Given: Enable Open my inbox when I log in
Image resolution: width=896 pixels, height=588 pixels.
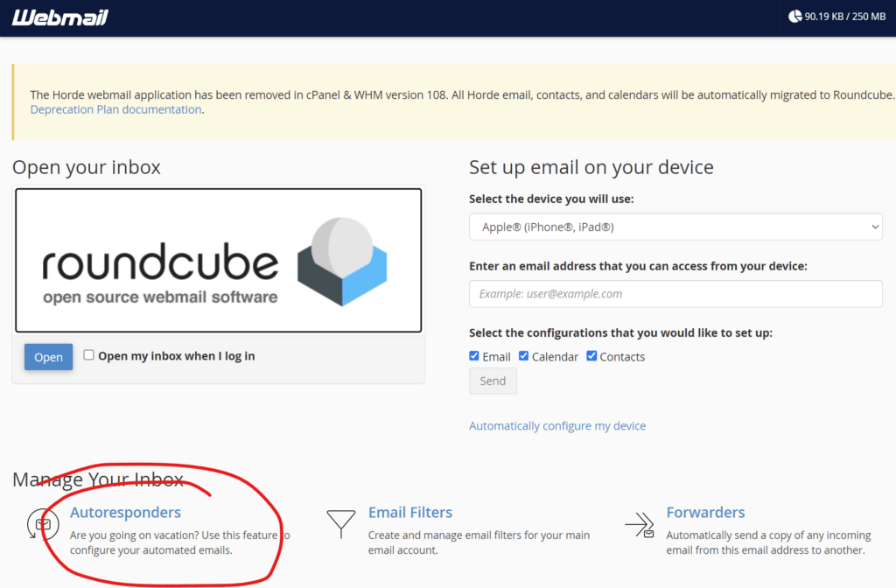Looking at the screenshot, I should (88, 355).
